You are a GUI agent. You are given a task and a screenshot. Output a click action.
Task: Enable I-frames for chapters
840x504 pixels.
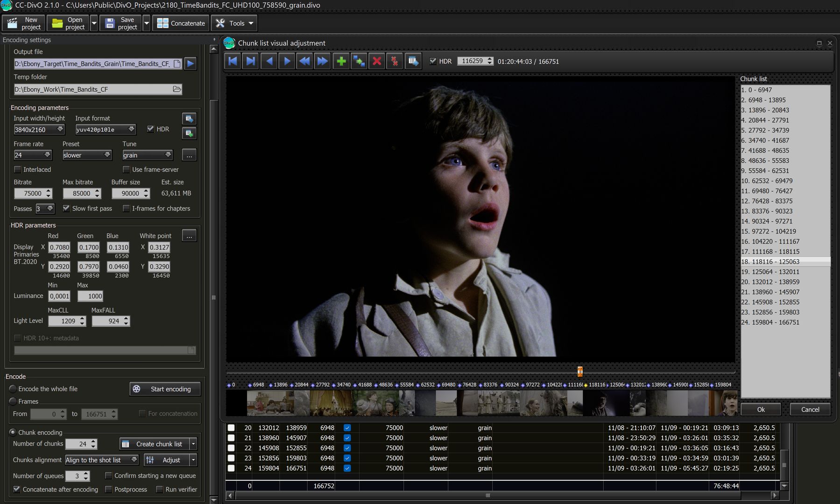(x=126, y=208)
